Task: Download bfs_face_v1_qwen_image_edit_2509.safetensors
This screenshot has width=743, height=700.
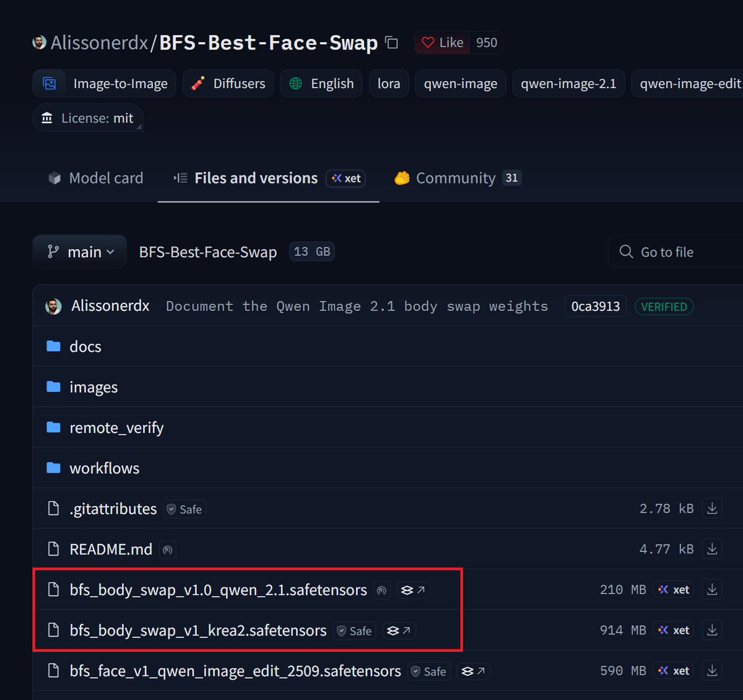Action: (x=712, y=671)
